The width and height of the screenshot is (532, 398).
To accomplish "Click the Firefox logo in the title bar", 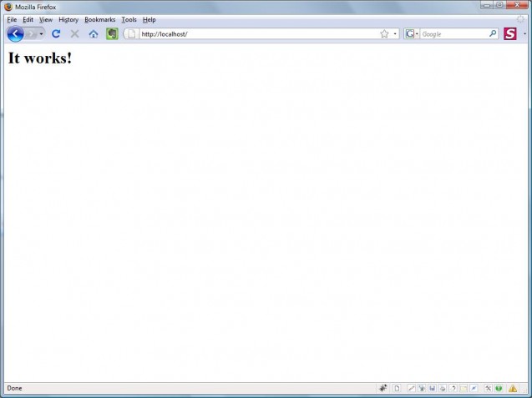I will point(8,7).
